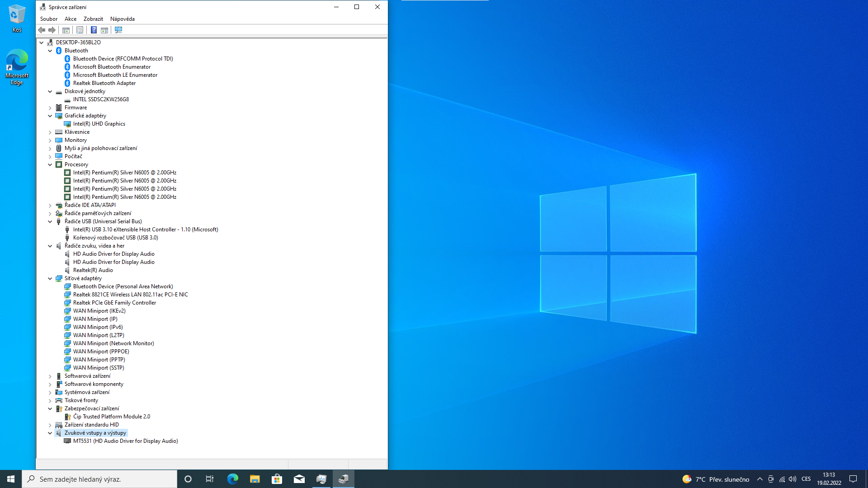The image size is (868, 488).
Task: Collapse the Diskové jednotky category
Action: [50, 91]
